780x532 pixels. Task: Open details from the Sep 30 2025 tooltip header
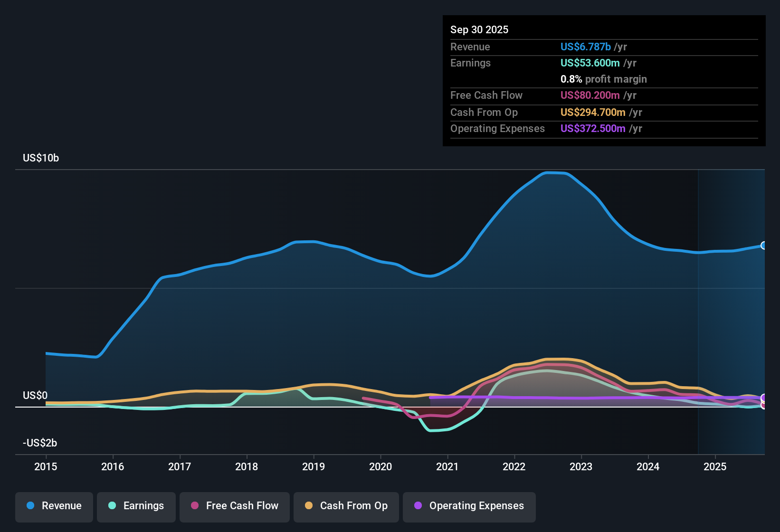pos(479,29)
